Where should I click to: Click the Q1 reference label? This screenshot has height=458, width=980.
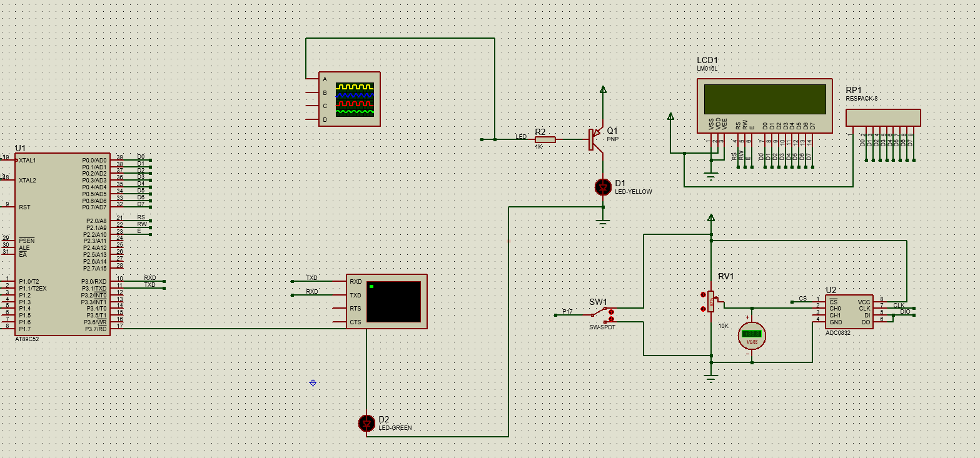612,131
